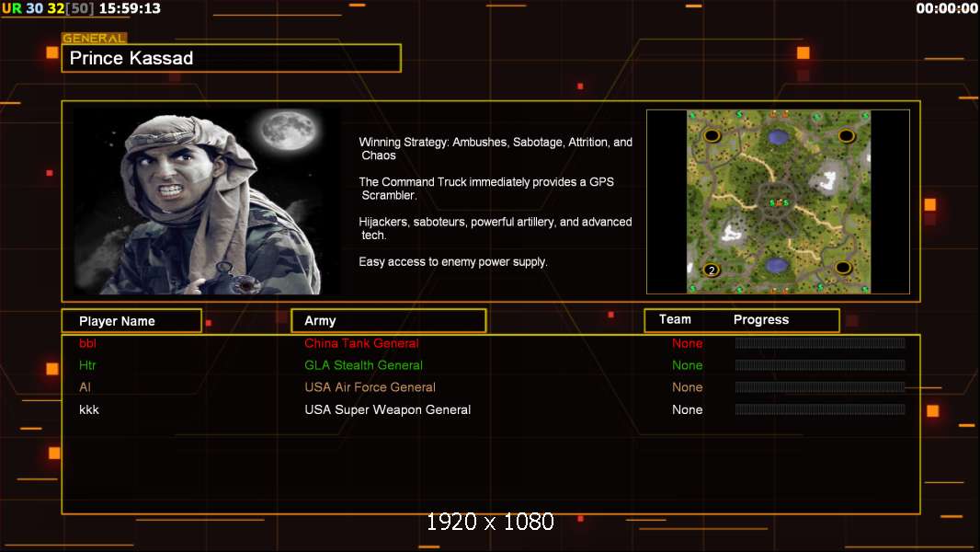Select player name Htr
The width and height of the screenshot is (980, 552).
(x=87, y=365)
